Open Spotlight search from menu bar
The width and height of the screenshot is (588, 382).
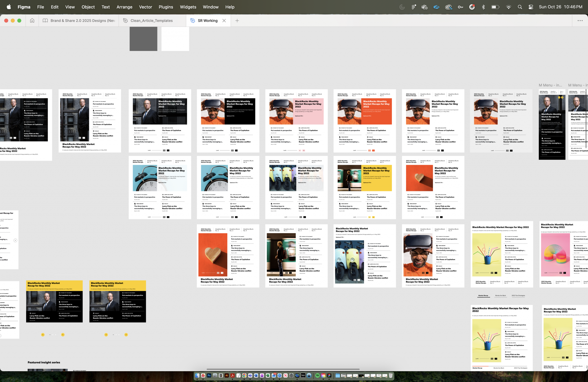click(520, 7)
